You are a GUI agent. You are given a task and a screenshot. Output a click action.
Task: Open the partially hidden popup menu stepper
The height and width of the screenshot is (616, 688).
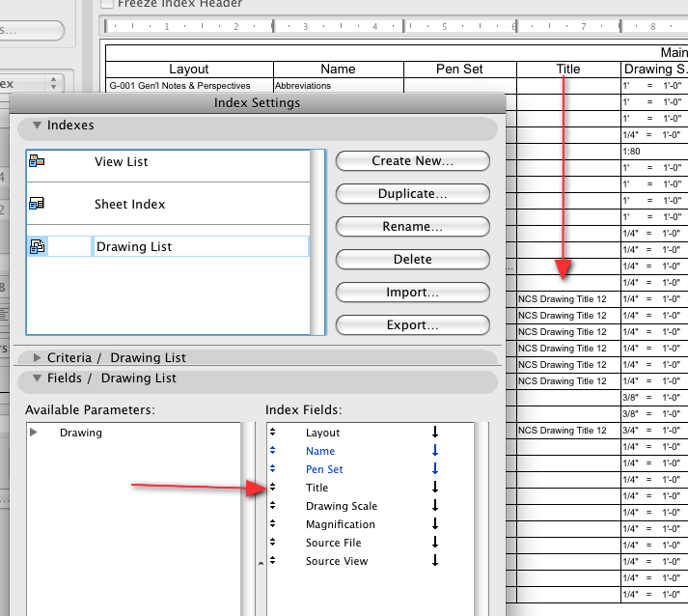pyautogui.click(x=53, y=83)
